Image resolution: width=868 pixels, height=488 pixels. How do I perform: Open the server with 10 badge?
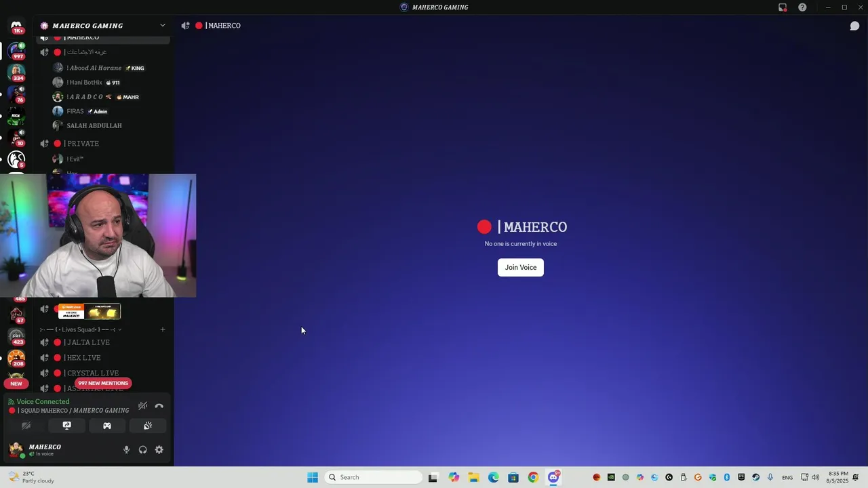pos(16,138)
